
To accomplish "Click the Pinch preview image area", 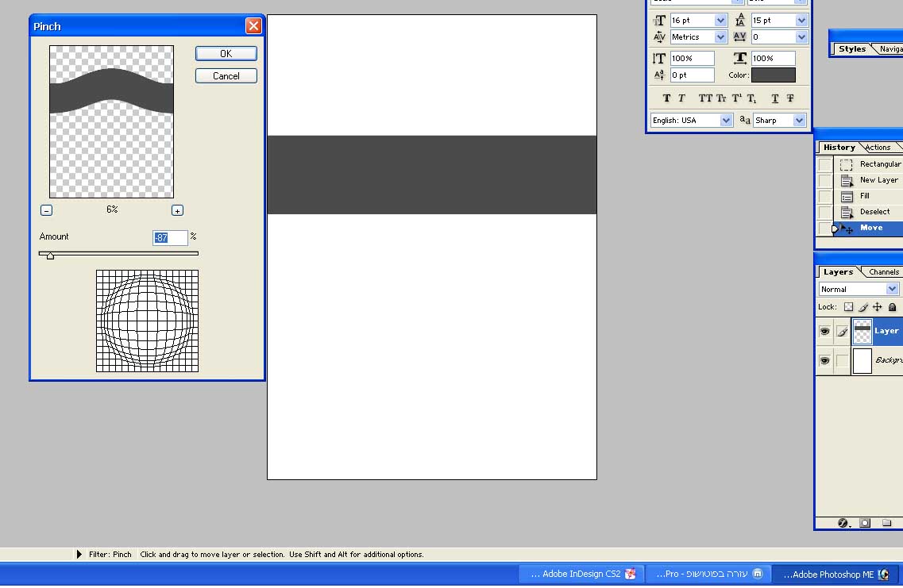I will 112,122.
